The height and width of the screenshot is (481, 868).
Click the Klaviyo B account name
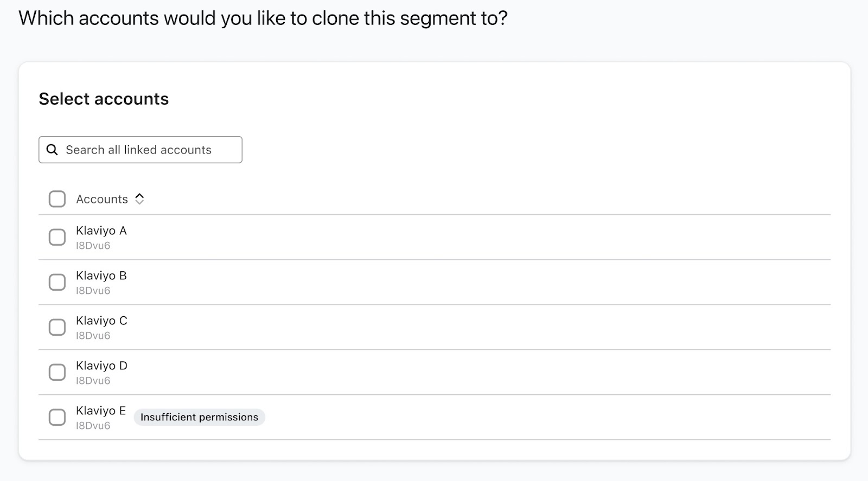click(101, 275)
